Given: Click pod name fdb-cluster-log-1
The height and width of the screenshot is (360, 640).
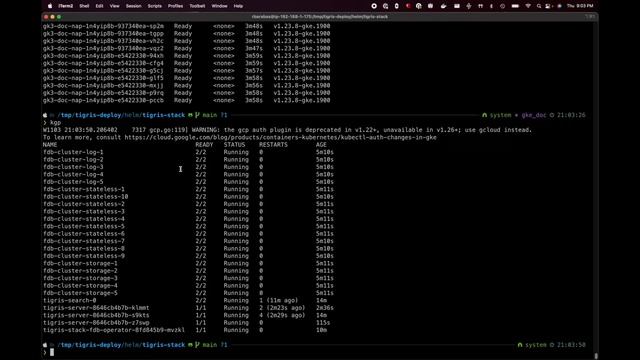Looking at the screenshot, I should pos(73,152).
